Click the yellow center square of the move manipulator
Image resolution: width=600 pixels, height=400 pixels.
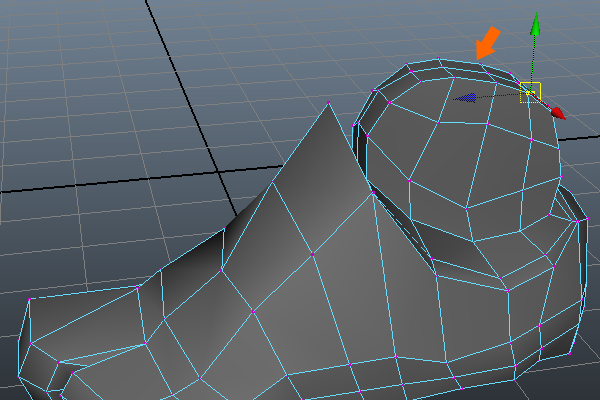530,93
